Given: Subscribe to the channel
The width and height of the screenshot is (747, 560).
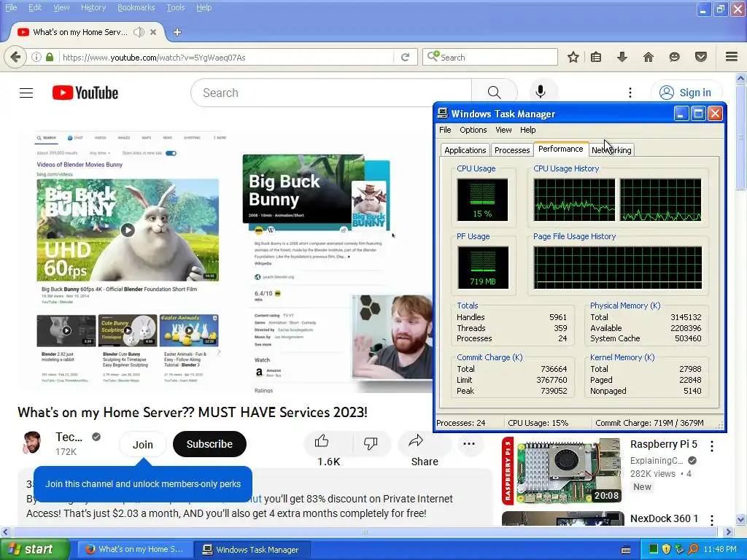Looking at the screenshot, I should (209, 444).
